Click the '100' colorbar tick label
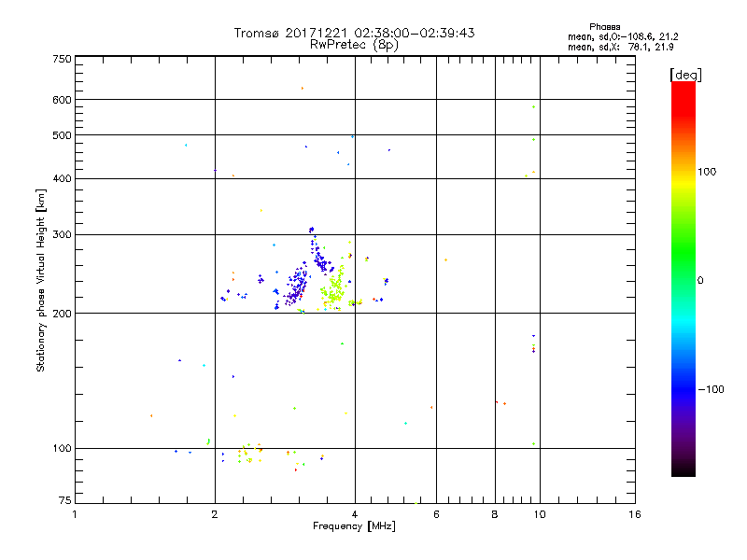 tap(707, 172)
